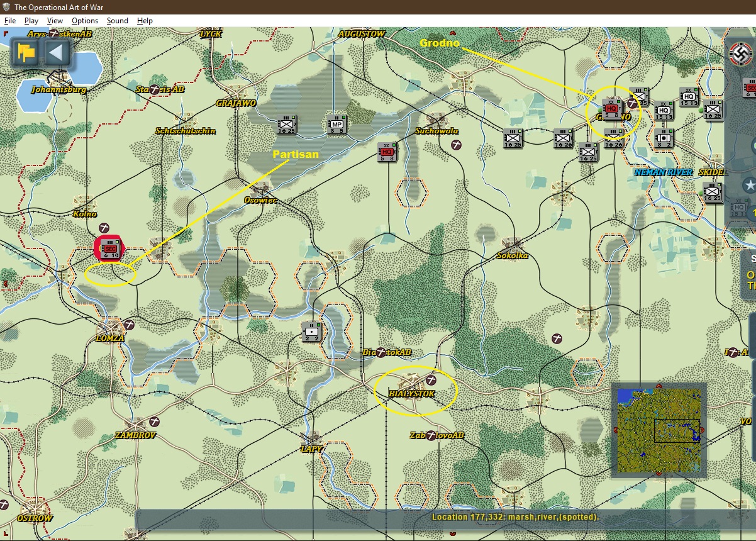The height and width of the screenshot is (541, 756).
Task: Select red HQ 5 8 west of Suchowola
Action: (x=387, y=152)
